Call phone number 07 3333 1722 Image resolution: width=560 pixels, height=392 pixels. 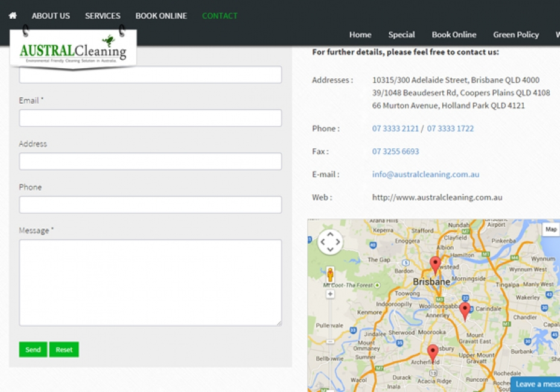[450, 128]
